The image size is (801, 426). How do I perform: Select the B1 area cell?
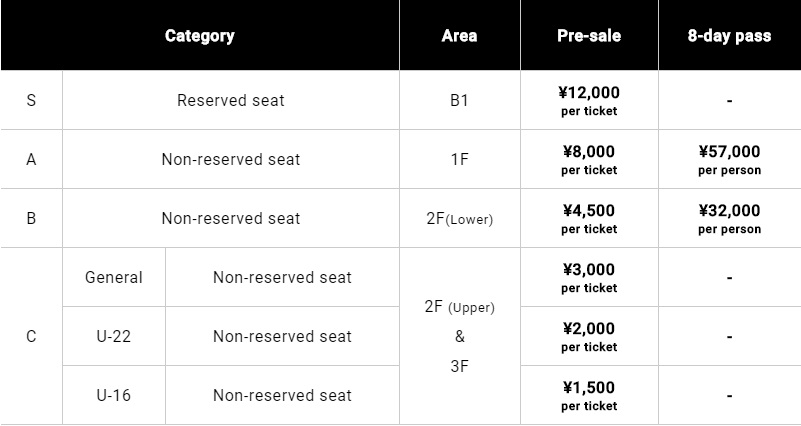point(459,100)
